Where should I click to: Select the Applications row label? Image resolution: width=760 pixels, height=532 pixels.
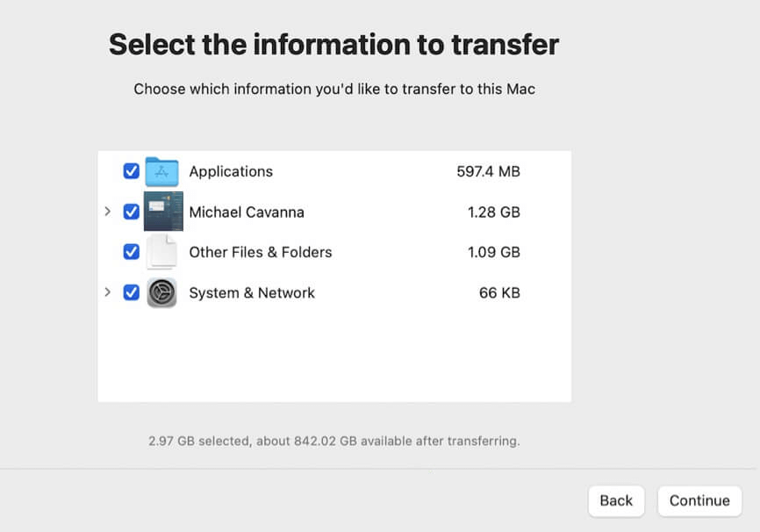pos(231,171)
